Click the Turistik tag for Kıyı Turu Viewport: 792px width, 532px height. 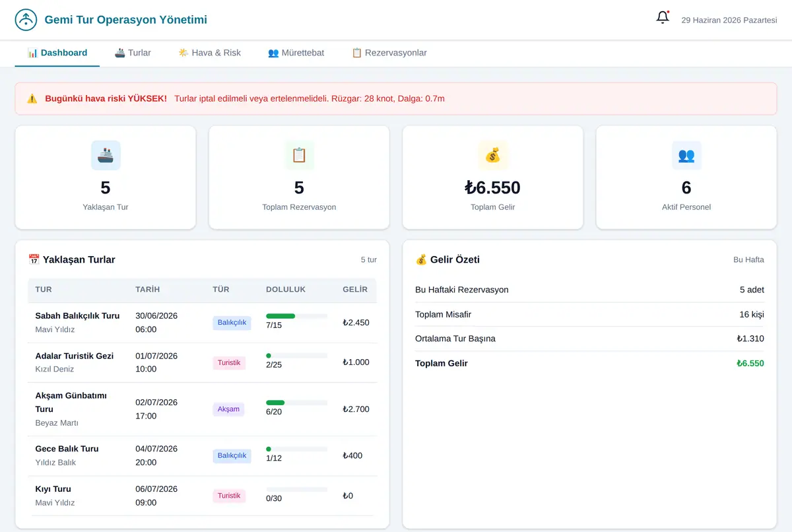tap(229, 496)
